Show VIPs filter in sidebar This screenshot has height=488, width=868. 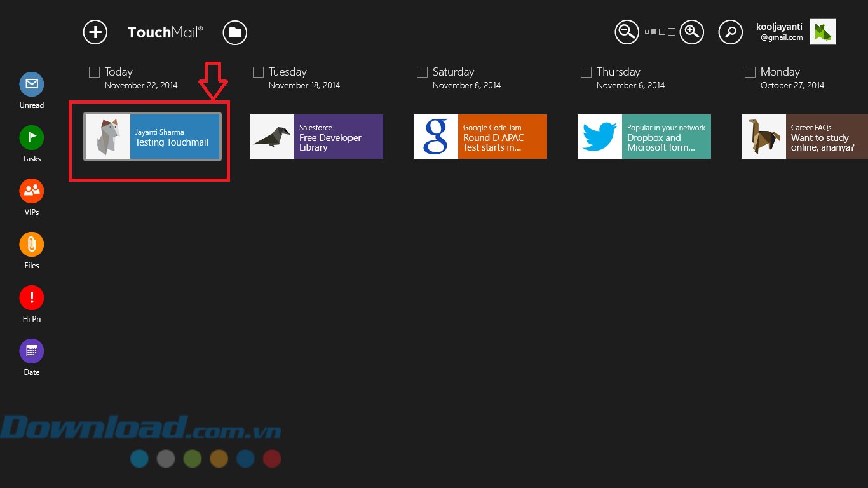pyautogui.click(x=31, y=191)
